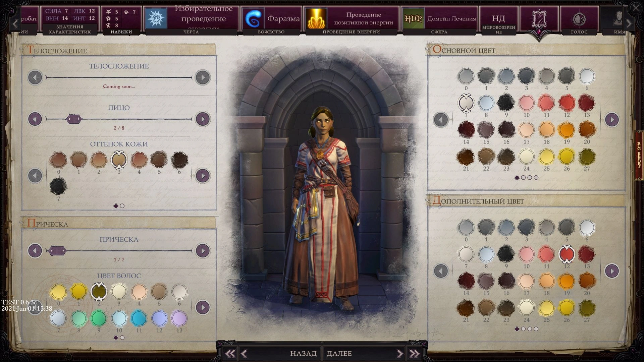Image resolution: width=644 pixels, height=362 pixels.
Task: Select second page dot of primary colors
Action: tap(523, 178)
